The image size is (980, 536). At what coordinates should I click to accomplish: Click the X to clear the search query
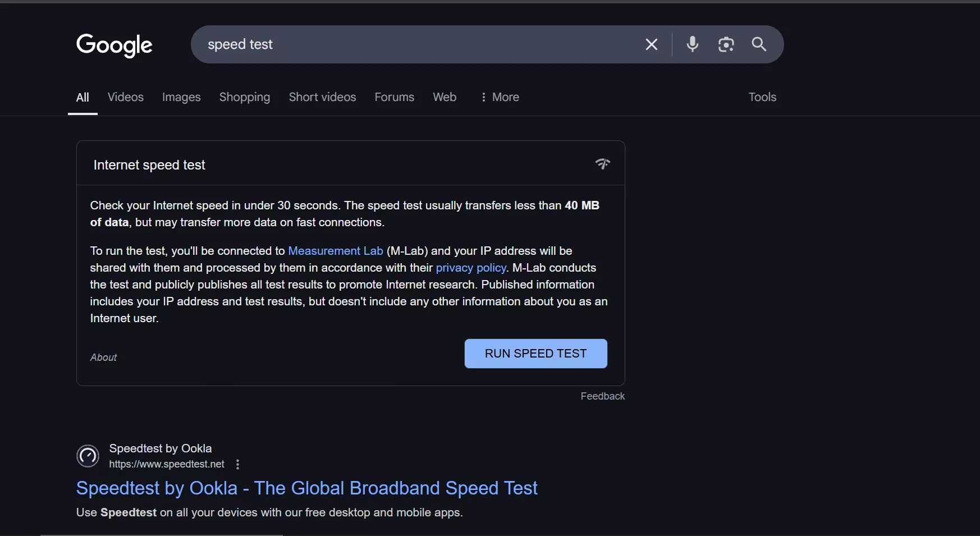[651, 44]
